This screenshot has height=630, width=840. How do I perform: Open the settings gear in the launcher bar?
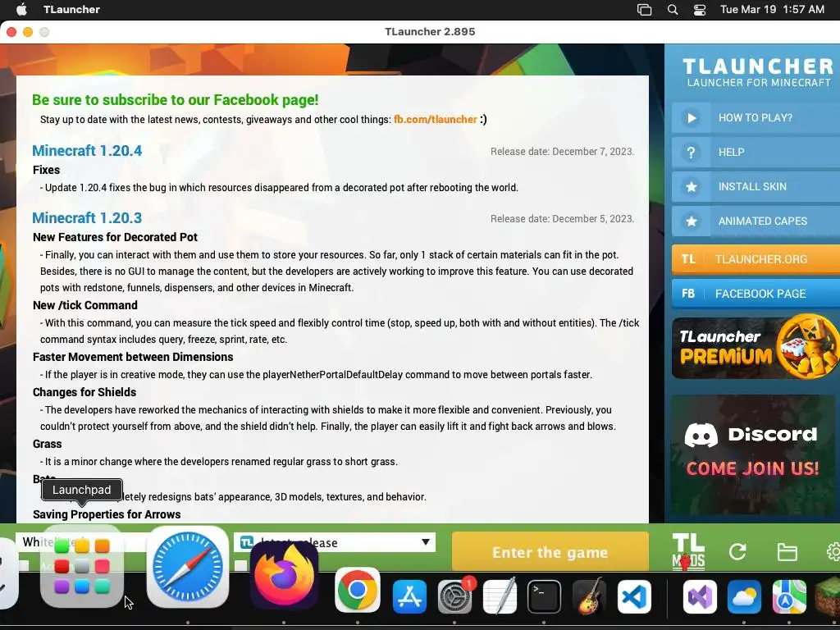(x=833, y=552)
